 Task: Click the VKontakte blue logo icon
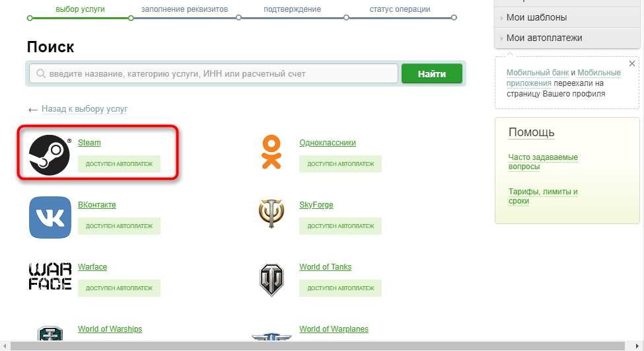pos(50,217)
